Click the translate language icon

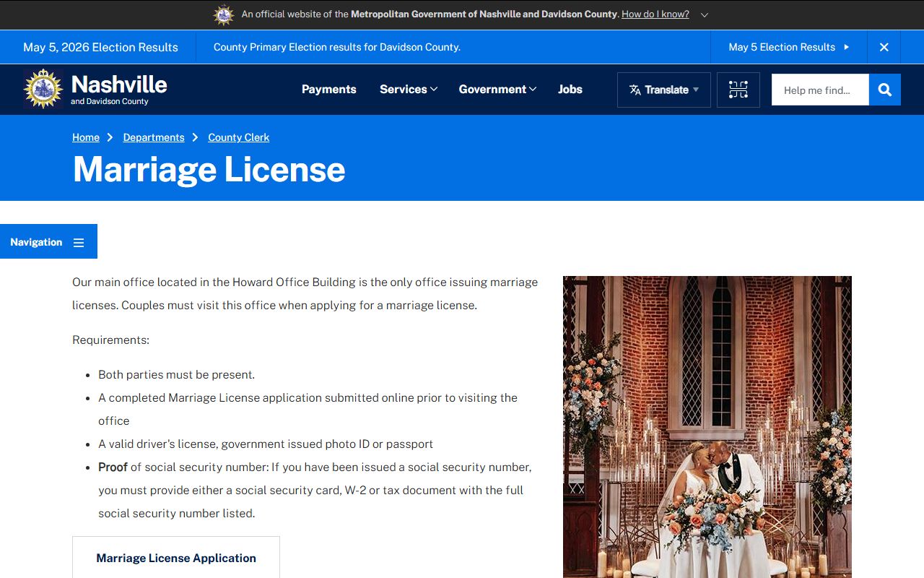pyautogui.click(x=635, y=90)
